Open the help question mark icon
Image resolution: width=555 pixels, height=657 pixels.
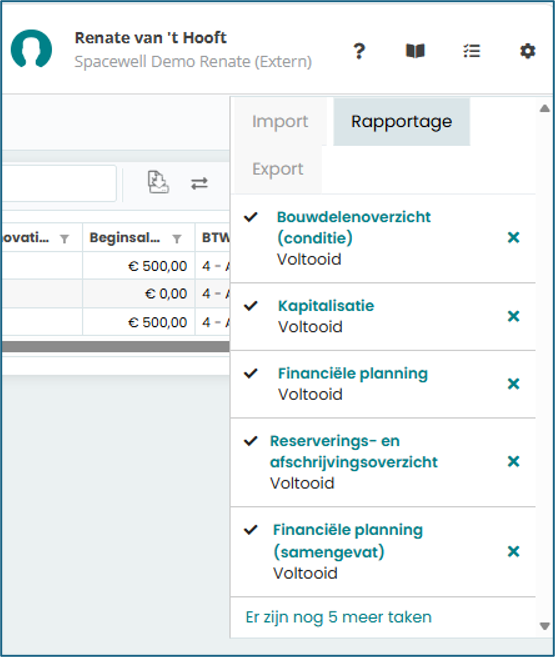[x=359, y=51]
